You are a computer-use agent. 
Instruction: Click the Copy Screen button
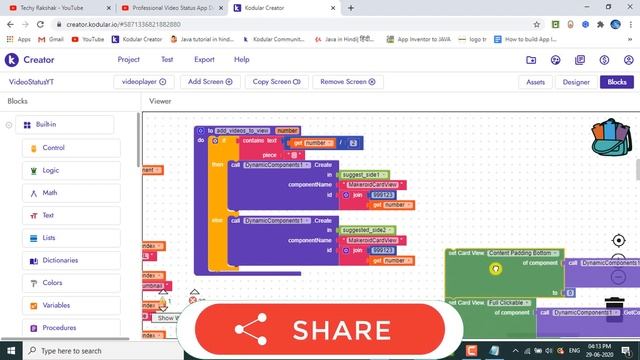click(276, 82)
